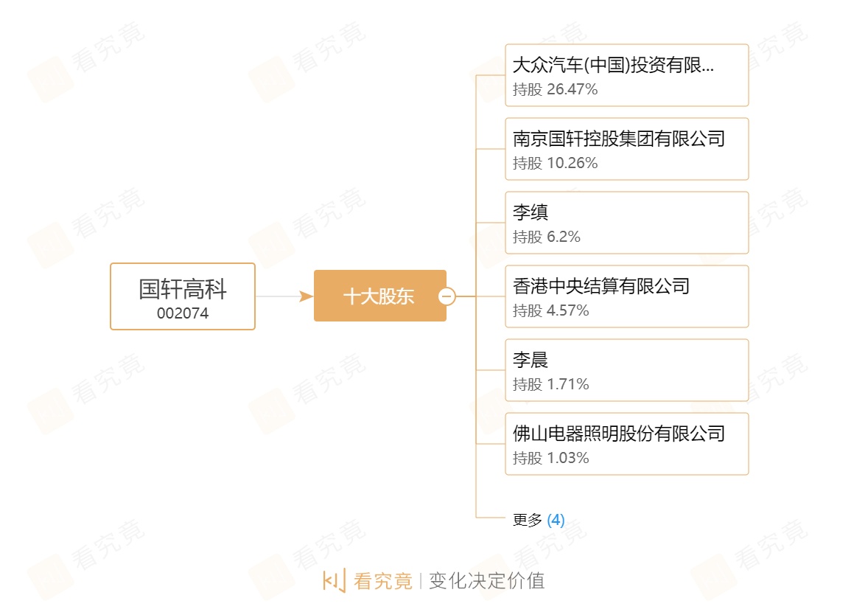Click the 看究竟 brand name text
The image size is (868, 612).
coord(383,581)
